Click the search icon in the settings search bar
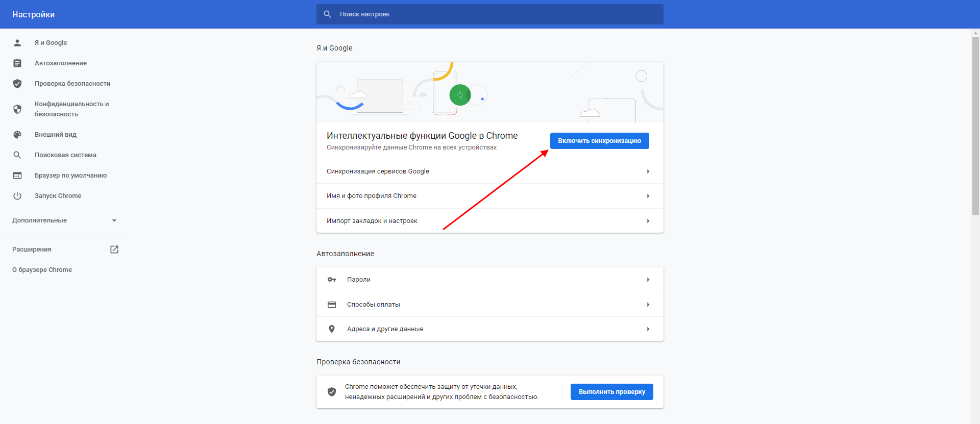The height and width of the screenshot is (424, 980). pyautogui.click(x=328, y=14)
